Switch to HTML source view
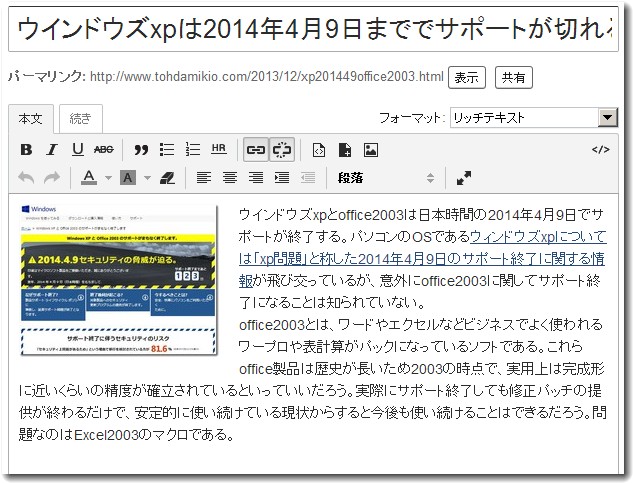The image size is (633, 483). [x=600, y=150]
